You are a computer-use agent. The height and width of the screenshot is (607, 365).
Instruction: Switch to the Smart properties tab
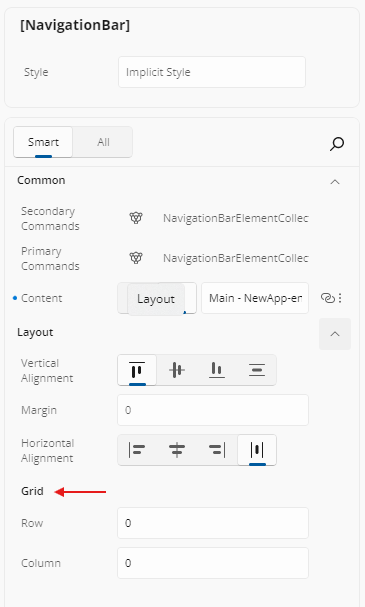[x=43, y=142]
